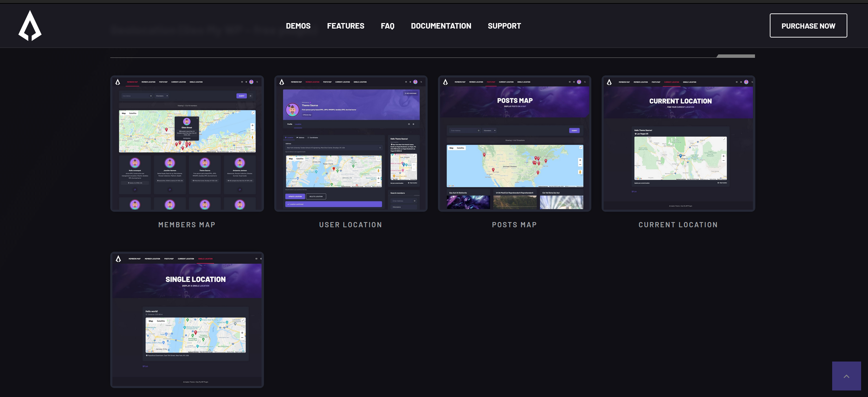Image resolution: width=868 pixels, height=397 pixels.
Task: Click the Posts Map caption link
Action: coord(514,225)
